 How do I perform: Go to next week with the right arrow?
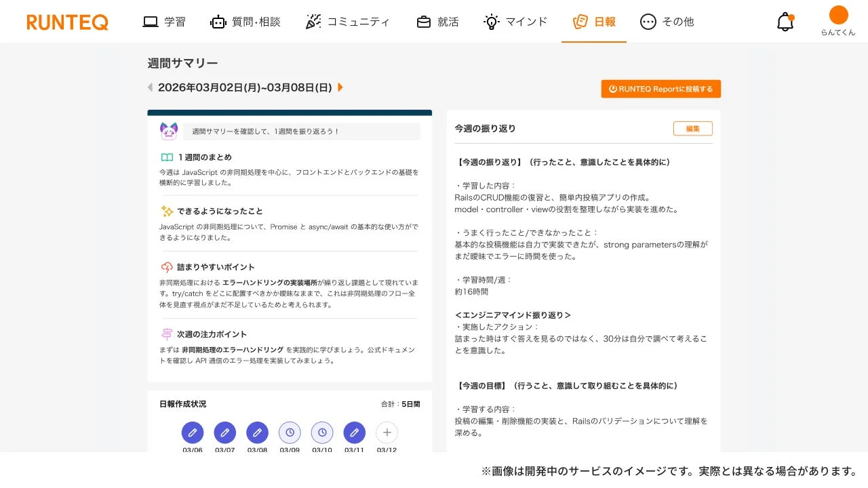click(x=340, y=87)
